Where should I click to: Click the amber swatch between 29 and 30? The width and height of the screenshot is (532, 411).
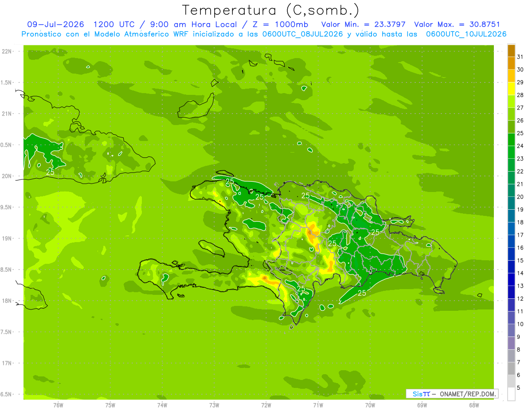tap(511, 76)
